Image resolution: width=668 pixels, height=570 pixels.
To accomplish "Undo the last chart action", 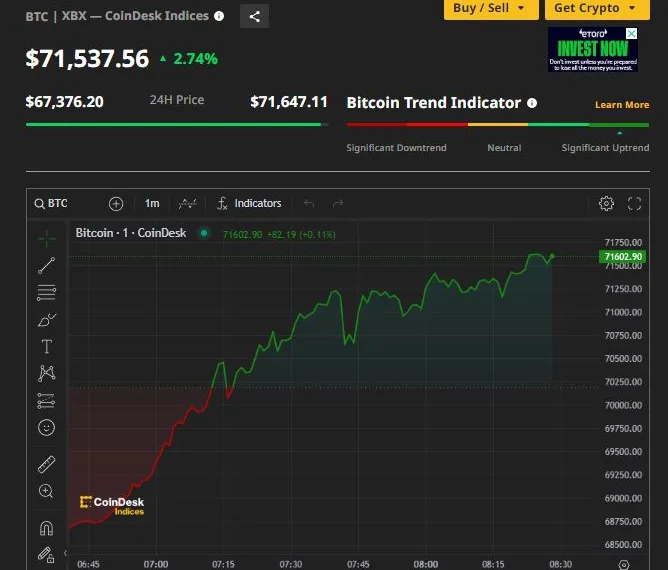I will (309, 204).
